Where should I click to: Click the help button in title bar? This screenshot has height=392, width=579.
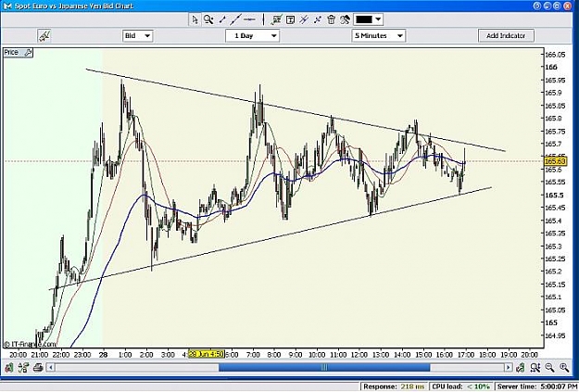coord(537,6)
